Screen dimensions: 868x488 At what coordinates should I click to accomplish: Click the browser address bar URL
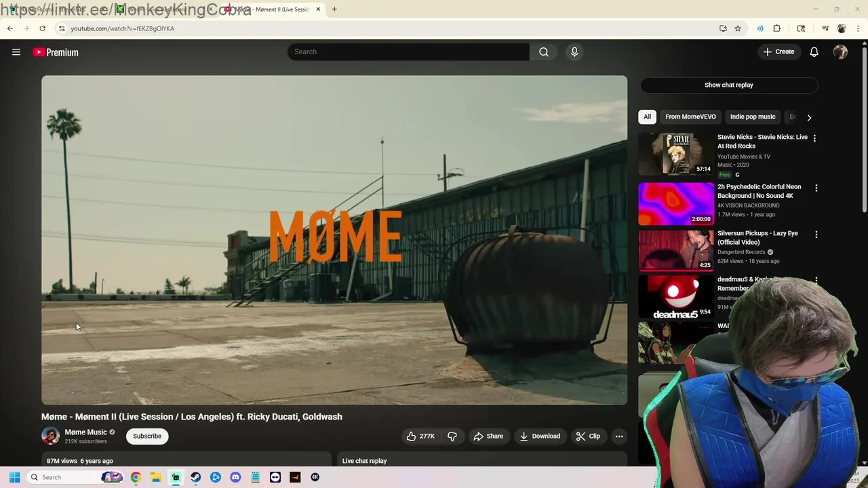coord(122,28)
